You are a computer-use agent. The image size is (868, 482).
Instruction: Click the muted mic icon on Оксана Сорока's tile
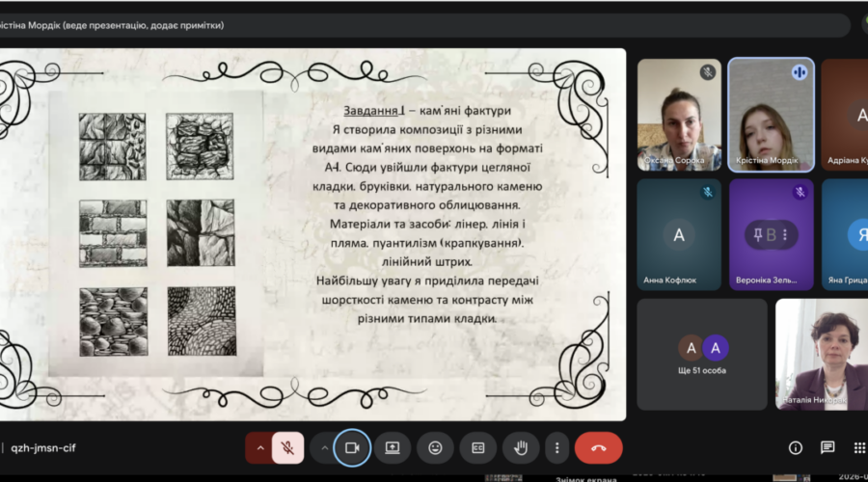tap(707, 72)
